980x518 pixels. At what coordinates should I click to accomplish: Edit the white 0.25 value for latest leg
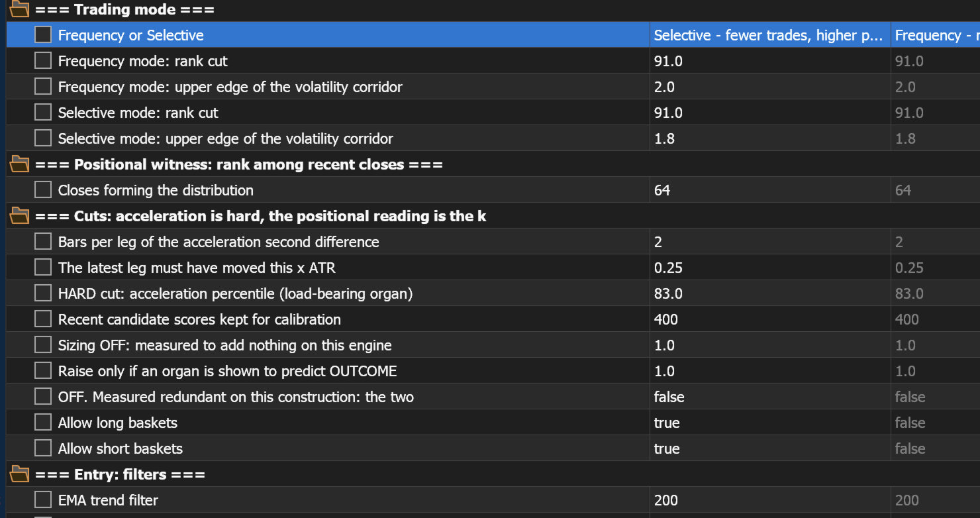pos(770,268)
